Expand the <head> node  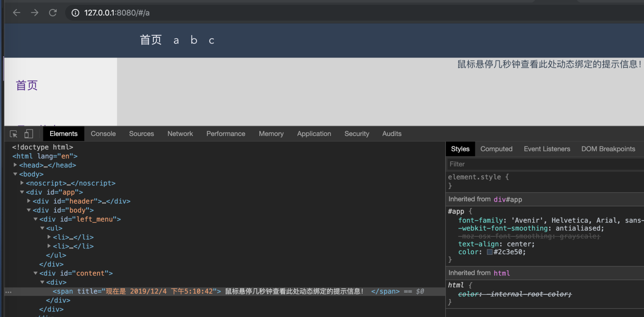[x=15, y=165]
